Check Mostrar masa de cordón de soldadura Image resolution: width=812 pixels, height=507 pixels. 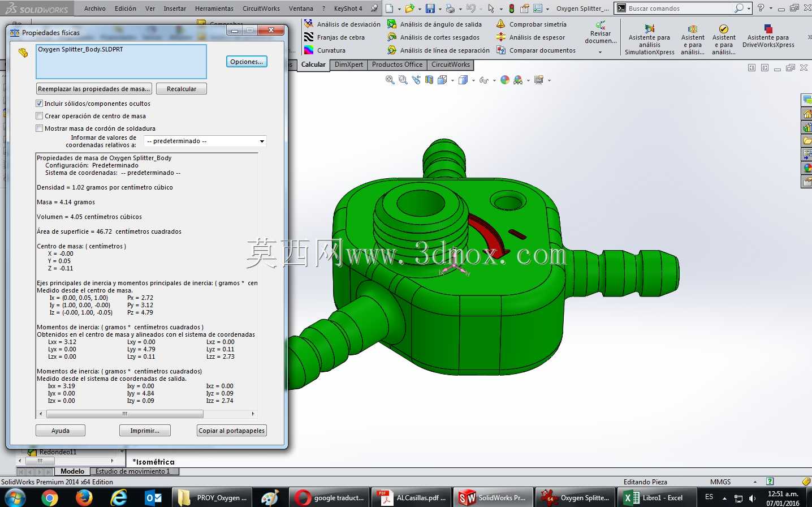(39, 128)
